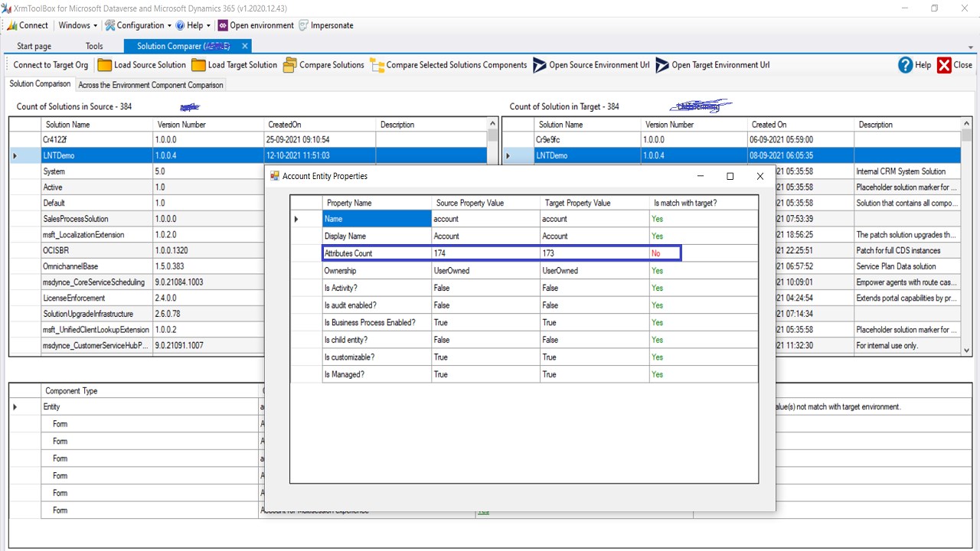Select Cr4122f solution row in source

248,140
